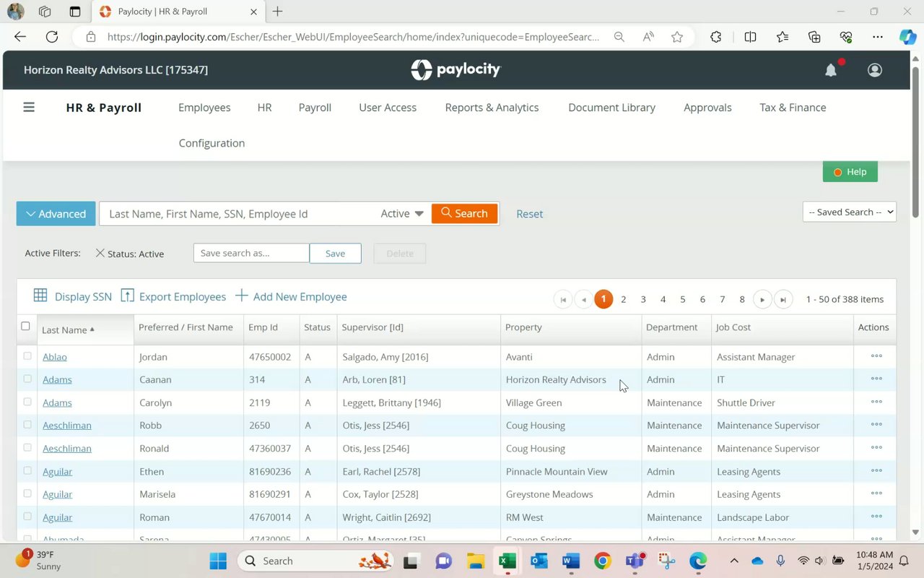924x578 pixels.
Task: Click the Save search as field
Action: click(251, 253)
